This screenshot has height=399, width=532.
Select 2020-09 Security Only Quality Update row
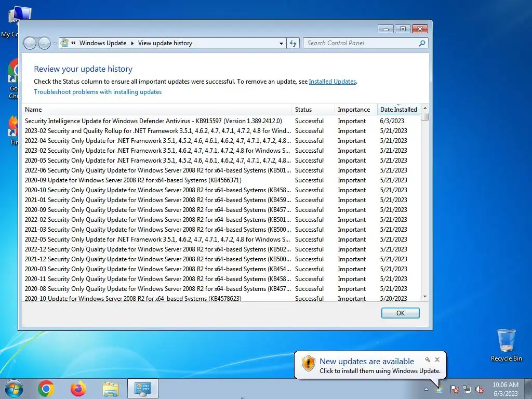(221, 210)
